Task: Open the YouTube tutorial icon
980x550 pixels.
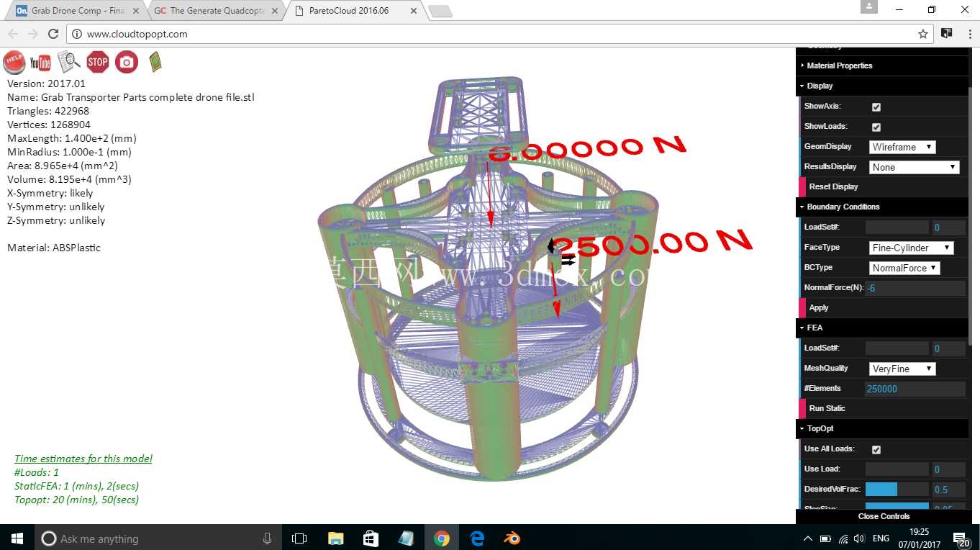Action: pyautogui.click(x=40, y=63)
